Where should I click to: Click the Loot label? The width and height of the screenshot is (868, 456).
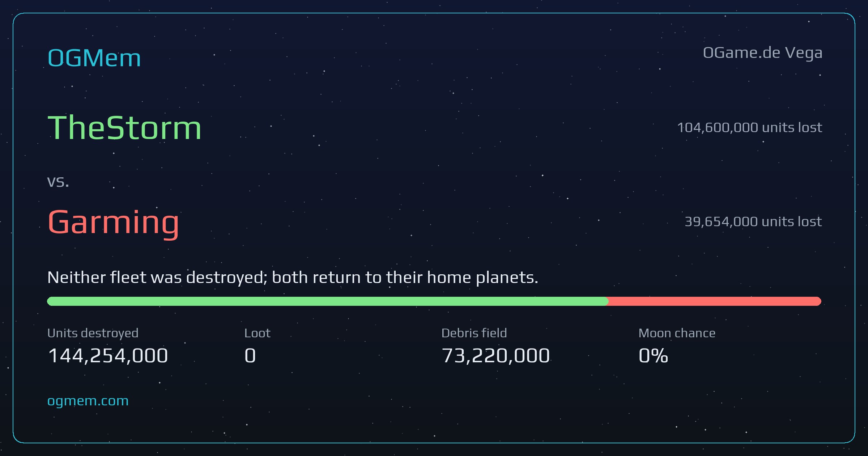pyautogui.click(x=258, y=333)
